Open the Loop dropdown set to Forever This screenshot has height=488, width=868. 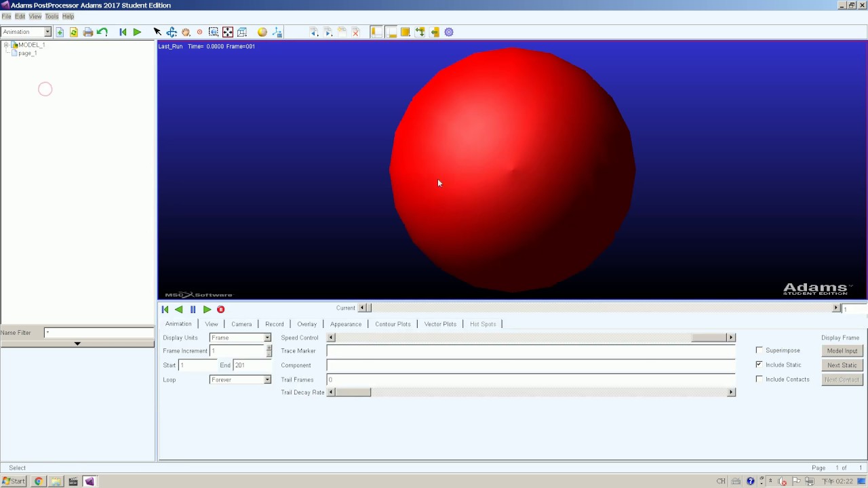(x=240, y=380)
